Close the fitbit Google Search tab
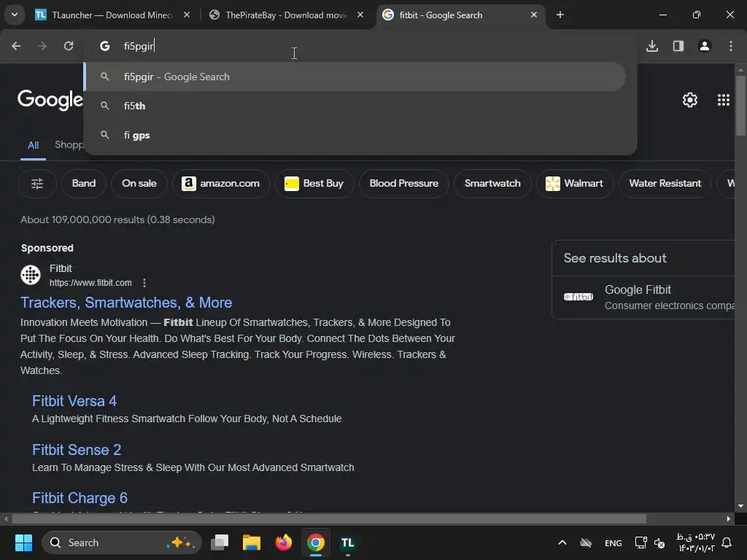Viewport: 747px width, 560px height. pyautogui.click(x=534, y=15)
